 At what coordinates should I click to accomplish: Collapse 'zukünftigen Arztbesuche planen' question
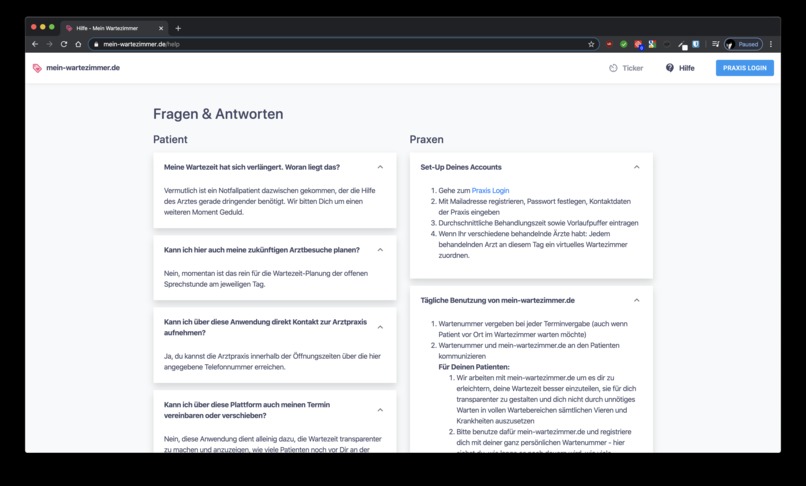(x=380, y=250)
